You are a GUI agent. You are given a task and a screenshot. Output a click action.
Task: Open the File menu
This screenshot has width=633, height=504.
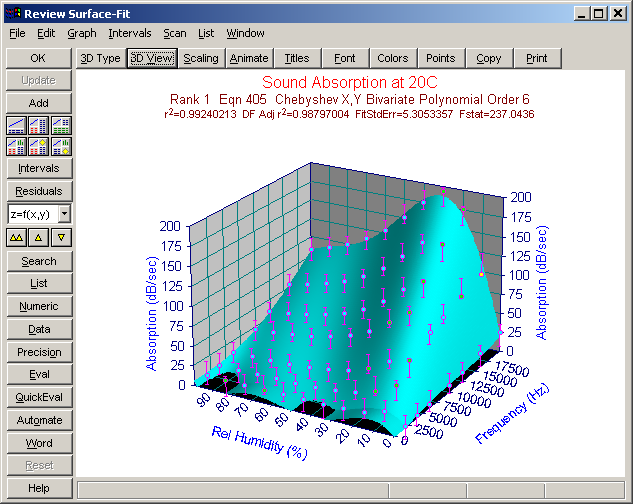(17, 33)
